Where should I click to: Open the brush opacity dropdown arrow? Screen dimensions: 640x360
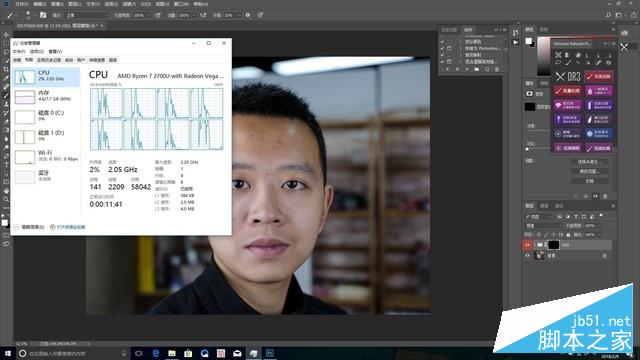coord(148,15)
